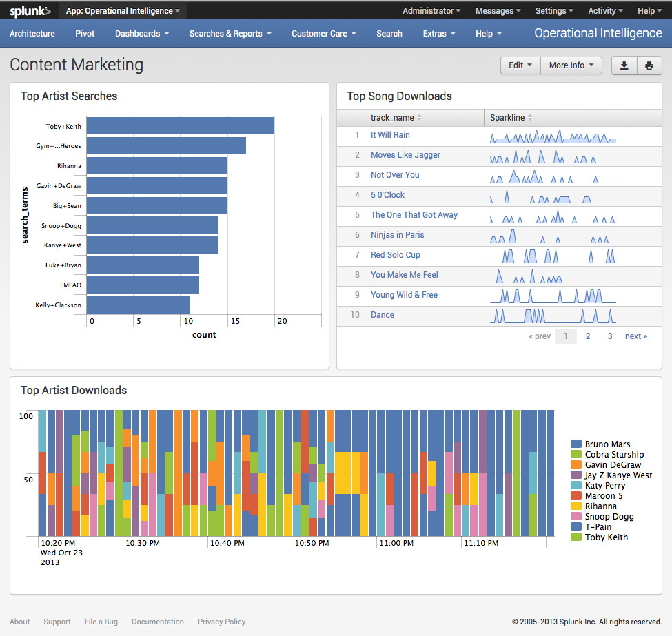Open the Administrator menu
Viewport: 672px width, 636px height.
pos(431,11)
